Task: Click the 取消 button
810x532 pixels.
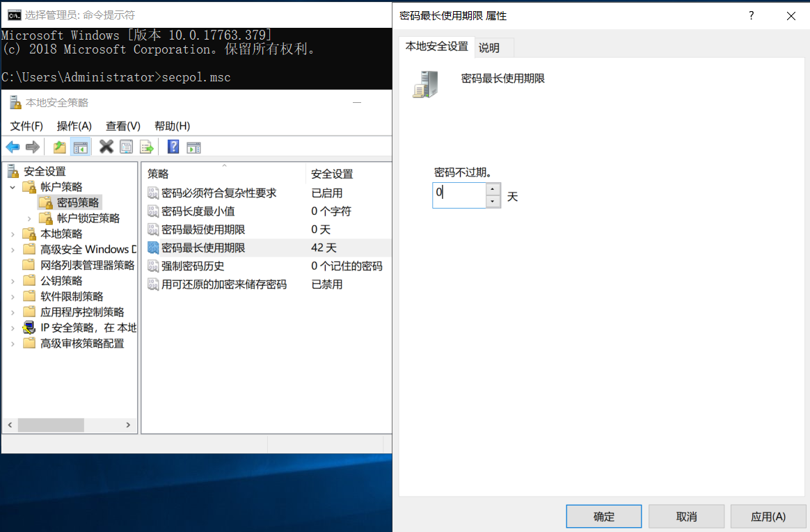Action: point(687,517)
